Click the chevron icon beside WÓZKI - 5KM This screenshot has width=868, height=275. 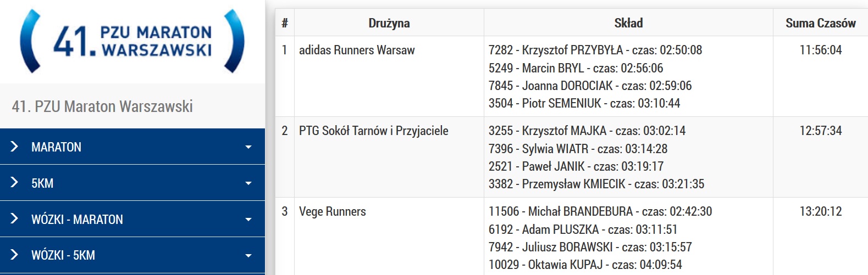click(x=14, y=255)
